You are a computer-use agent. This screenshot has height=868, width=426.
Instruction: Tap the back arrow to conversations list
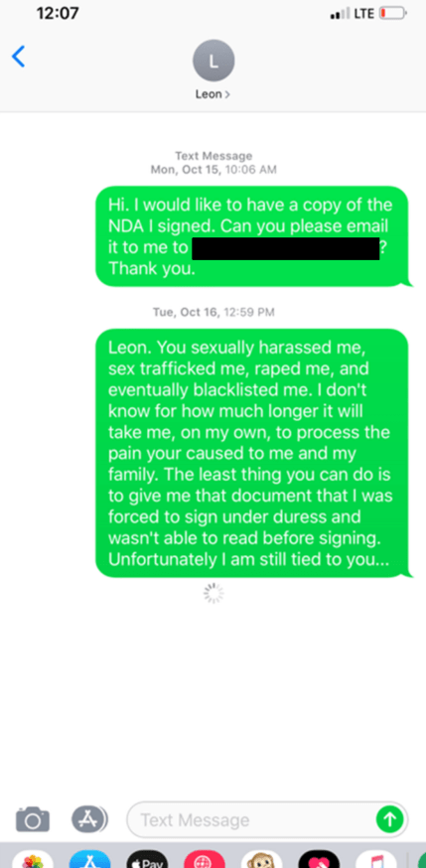point(18,57)
